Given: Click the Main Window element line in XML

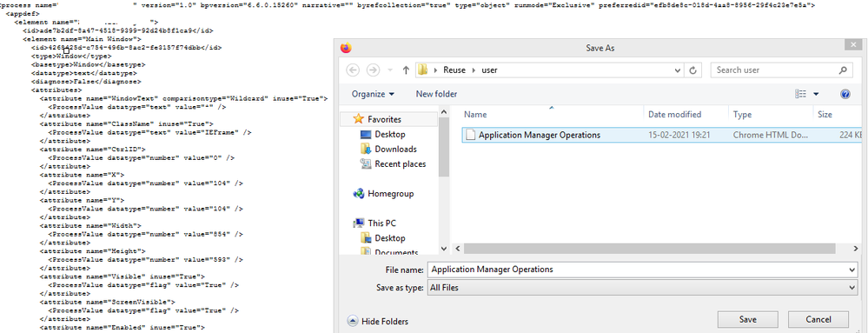Looking at the screenshot, I should click(x=82, y=39).
